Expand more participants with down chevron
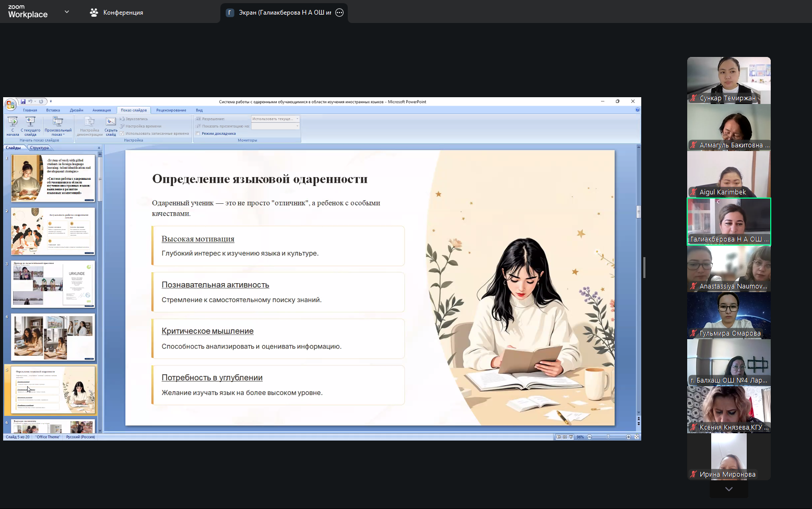The image size is (812, 509). click(728, 489)
